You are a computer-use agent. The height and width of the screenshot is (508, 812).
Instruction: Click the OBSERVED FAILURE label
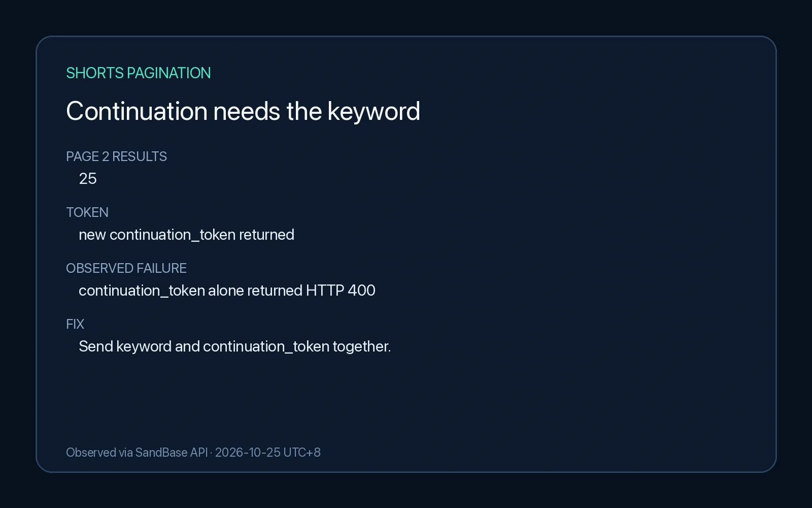click(126, 268)
